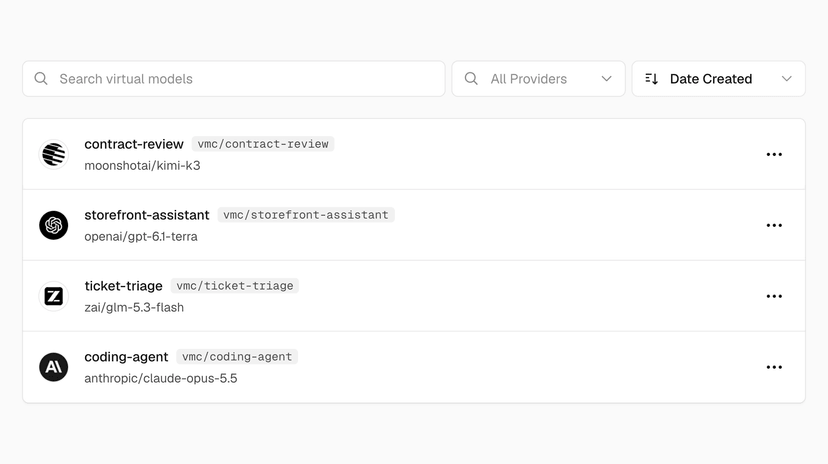This screenshot has height=464, width=828.
Task: Open the Date Created sort dropdown
Action: point(719,79)
